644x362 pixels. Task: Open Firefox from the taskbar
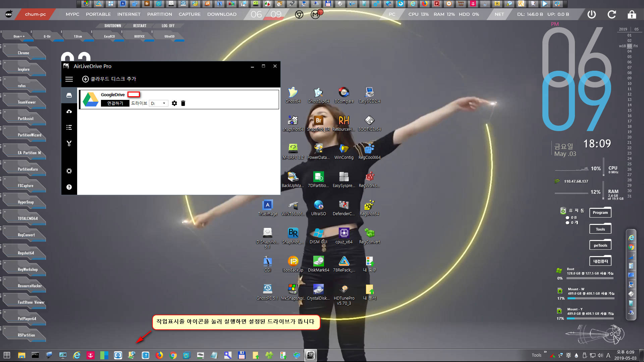(x=159, y=355)
